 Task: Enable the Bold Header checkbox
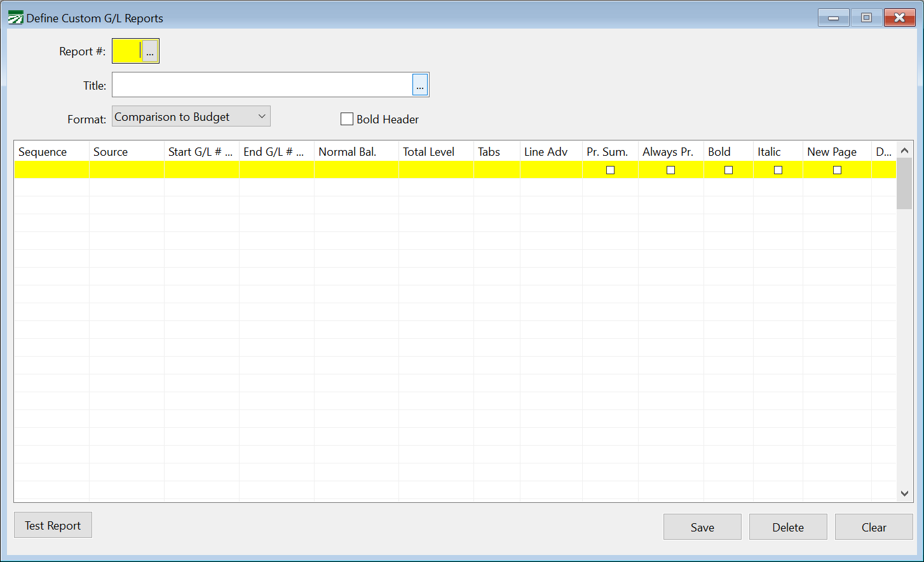(x=347, y=119)
